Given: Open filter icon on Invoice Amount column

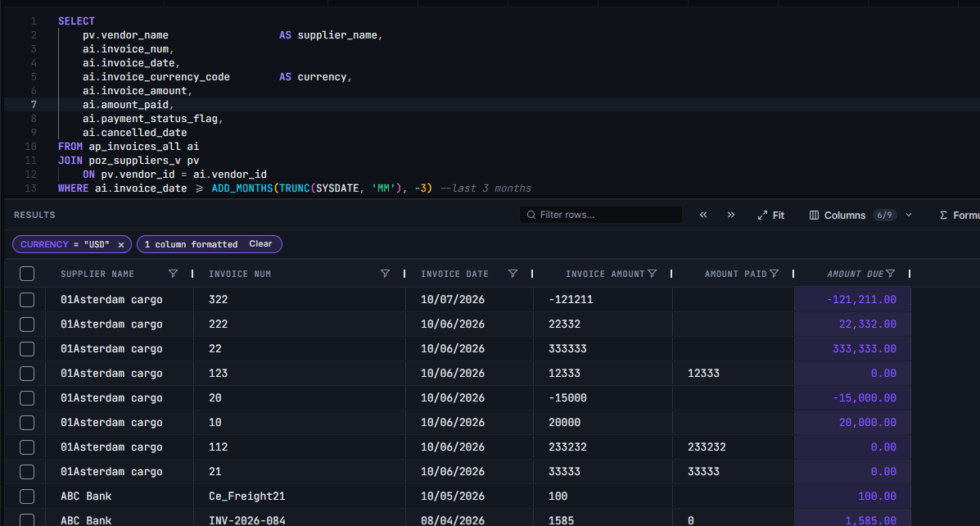Looking at the screenshot, I should [653, 274].
